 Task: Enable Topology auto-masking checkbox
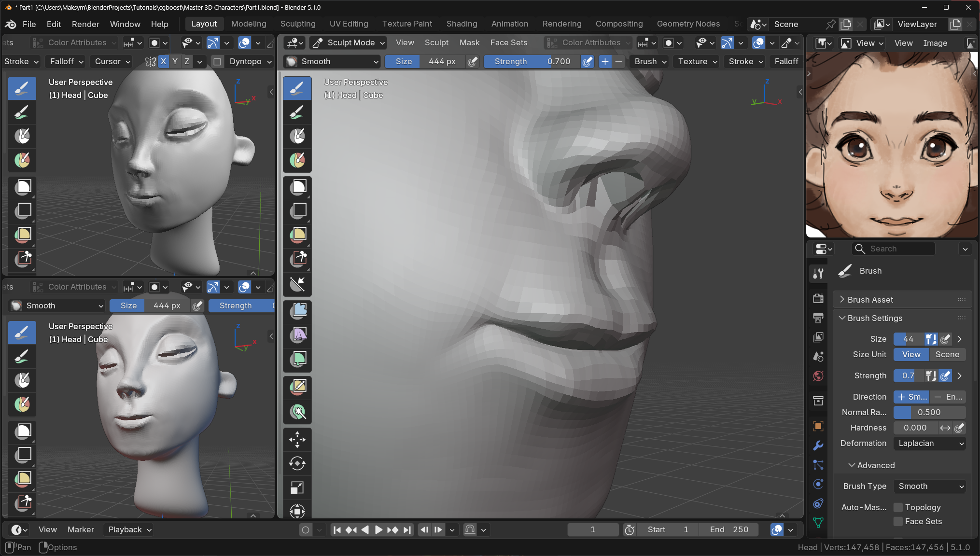click(898, 507)
